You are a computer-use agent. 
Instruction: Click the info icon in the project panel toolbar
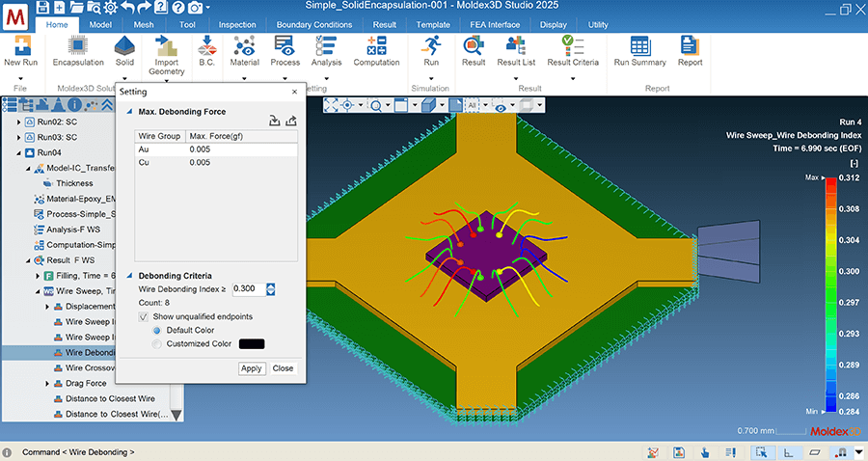(74, 104)
